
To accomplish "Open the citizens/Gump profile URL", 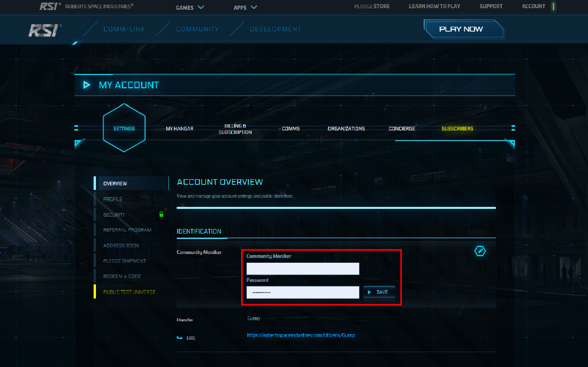I will coord(301,335).
